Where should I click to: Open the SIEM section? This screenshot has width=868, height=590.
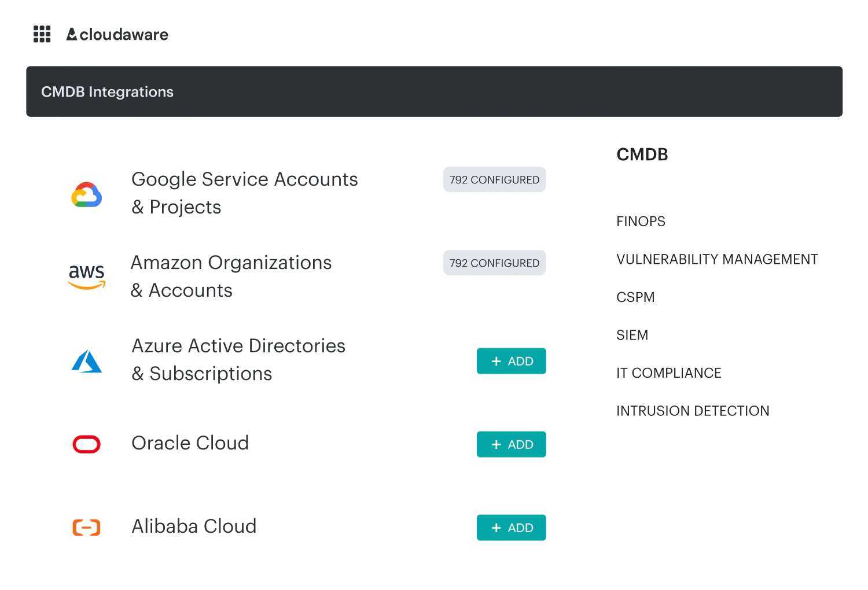[x=632, y=335]
